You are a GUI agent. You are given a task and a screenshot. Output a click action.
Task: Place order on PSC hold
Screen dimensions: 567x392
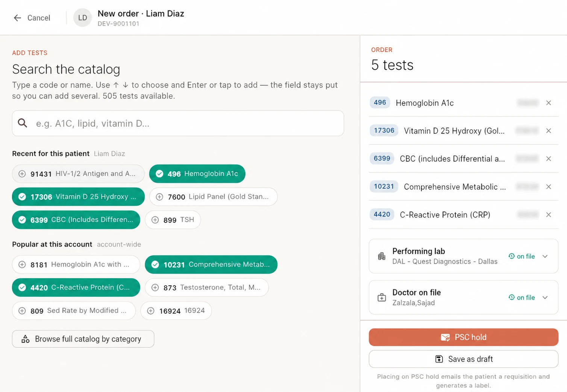click(463, 337)
